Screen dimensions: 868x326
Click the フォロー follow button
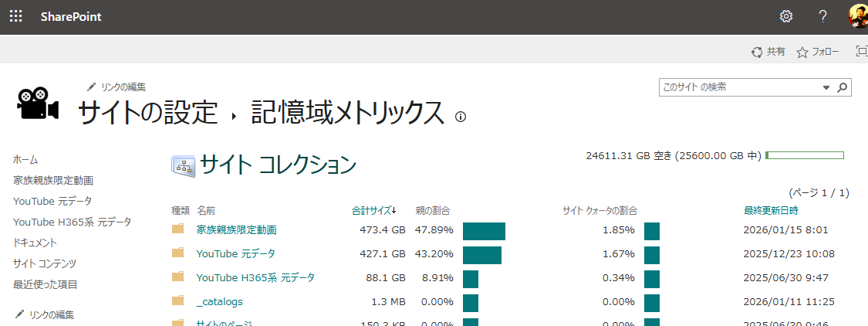coord(818,52)
